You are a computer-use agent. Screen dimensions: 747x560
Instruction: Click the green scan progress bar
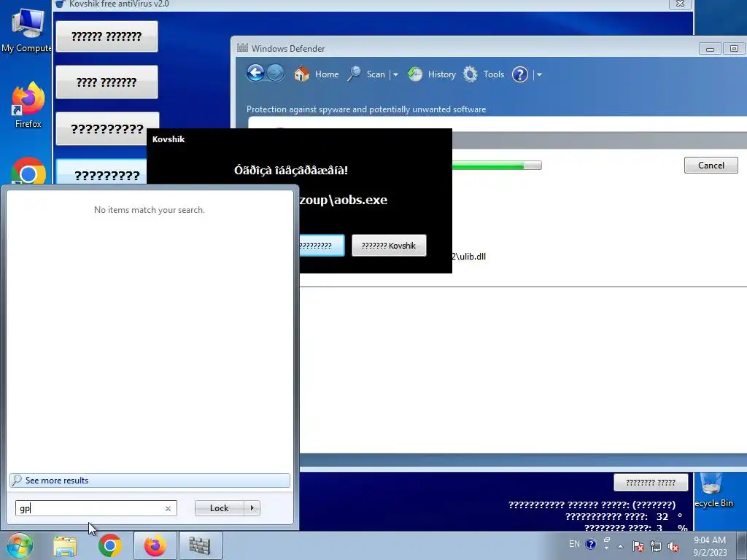[496, 166]
